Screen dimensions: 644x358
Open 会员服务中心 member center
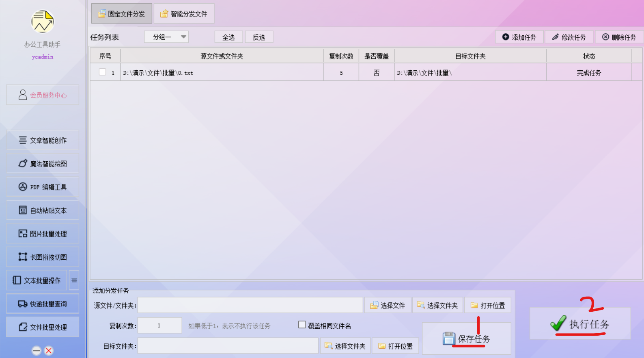click(43, 95)
